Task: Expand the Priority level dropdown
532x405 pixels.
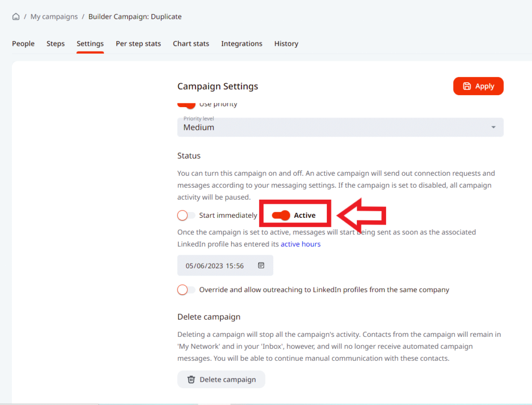Action: click(x=340, y=127)
